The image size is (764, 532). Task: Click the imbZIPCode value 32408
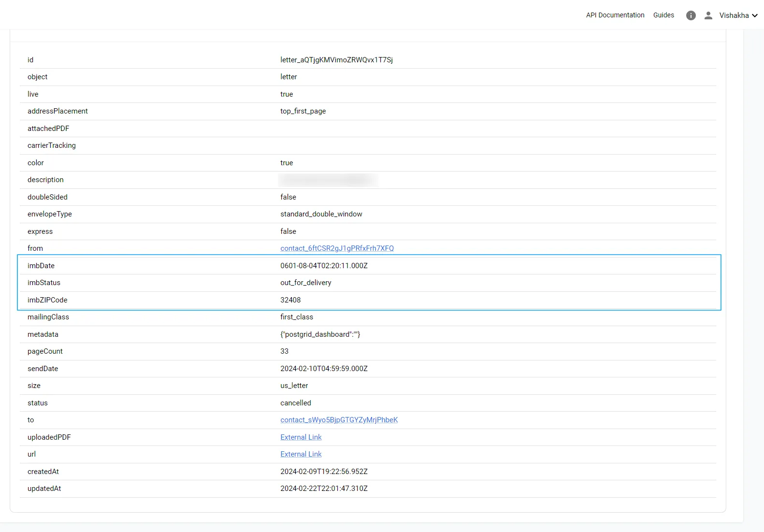click(x=290, y=300)
